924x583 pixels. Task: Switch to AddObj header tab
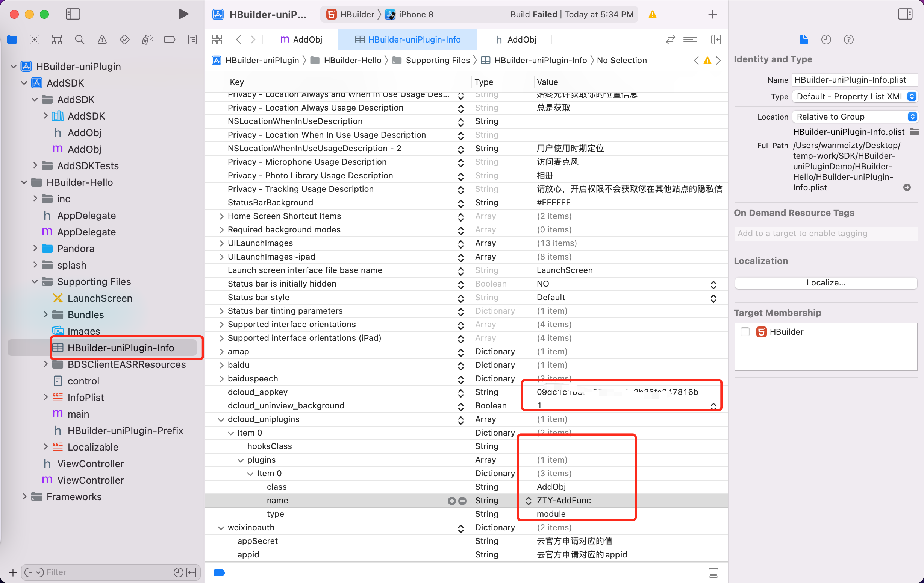click(x=516, y=39)
